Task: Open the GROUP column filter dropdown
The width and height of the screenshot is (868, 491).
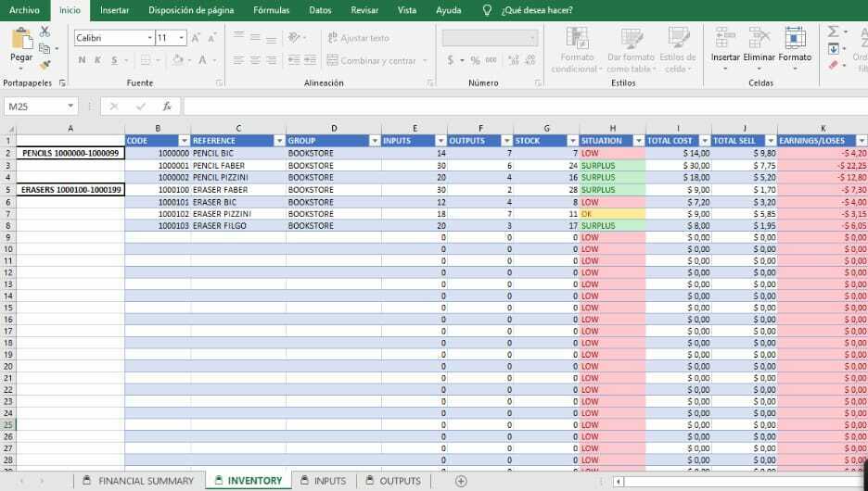Action: (x=375, y=141)
